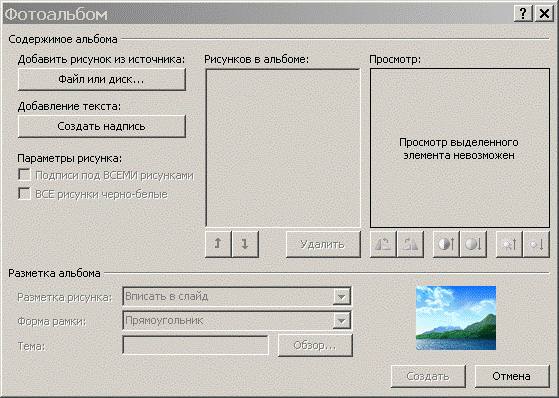559x398 pixels.
Task: Click the Тема input field
Action: coord(195,345)
